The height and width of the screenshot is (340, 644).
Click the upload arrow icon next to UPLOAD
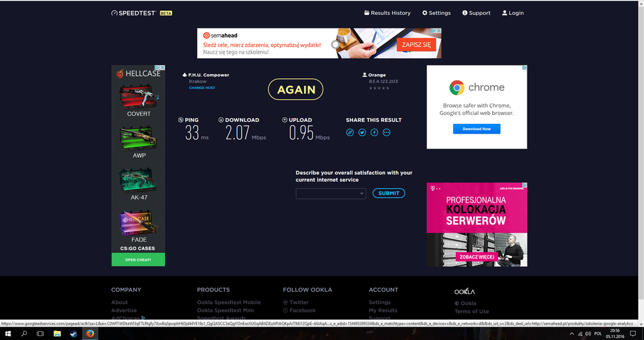coord(285,120)
